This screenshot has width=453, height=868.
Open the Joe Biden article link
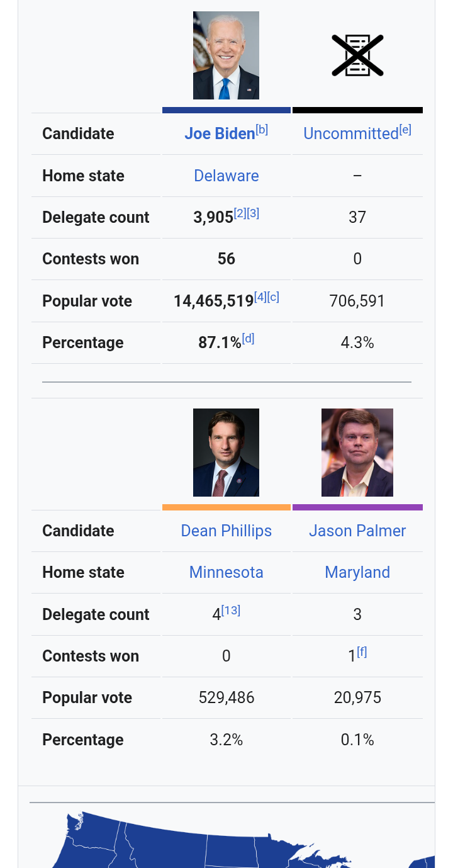220,133
